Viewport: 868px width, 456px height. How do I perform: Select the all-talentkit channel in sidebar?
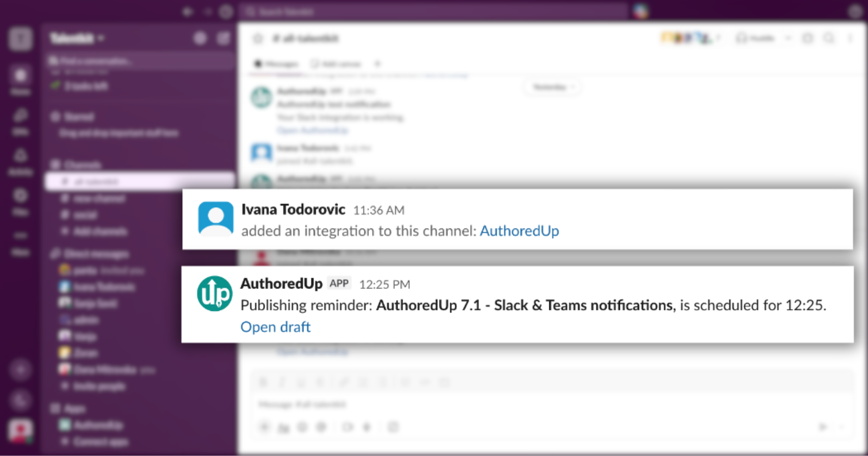[x=140, y=181]
